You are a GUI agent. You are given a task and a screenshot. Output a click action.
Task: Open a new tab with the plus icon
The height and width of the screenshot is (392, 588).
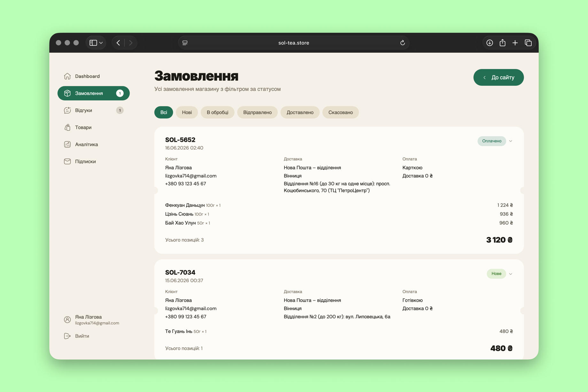515,43
